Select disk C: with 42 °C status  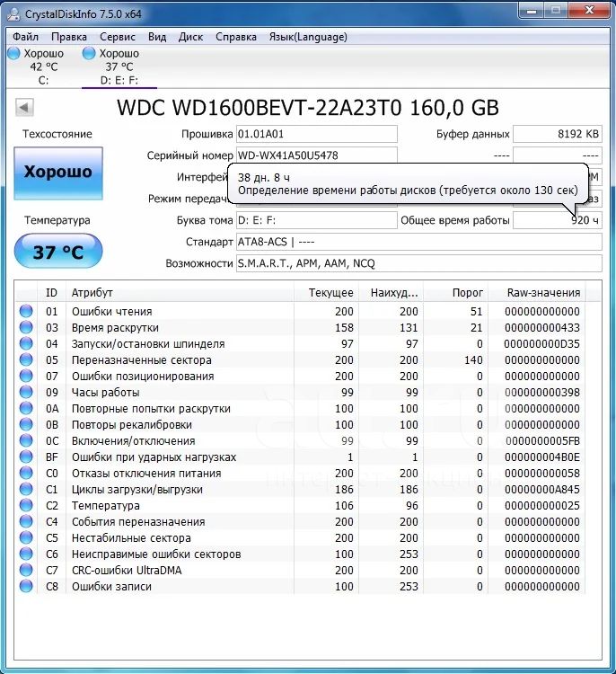[36, 67]
